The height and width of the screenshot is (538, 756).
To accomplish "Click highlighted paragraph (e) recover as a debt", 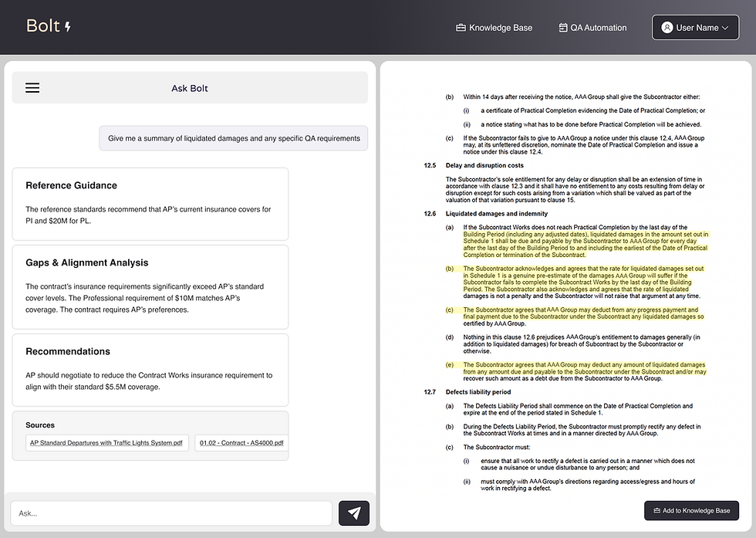I will 585,371.
